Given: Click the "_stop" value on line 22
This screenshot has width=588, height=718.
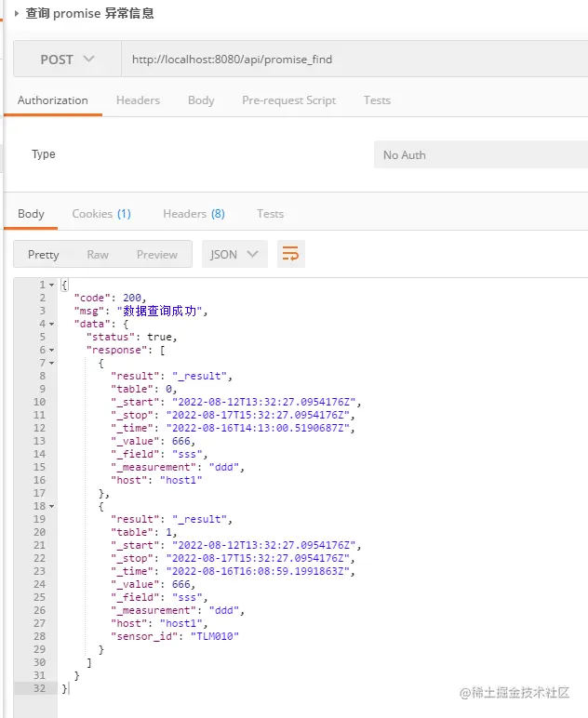Looking at the screenshot, I should (258, 559).
